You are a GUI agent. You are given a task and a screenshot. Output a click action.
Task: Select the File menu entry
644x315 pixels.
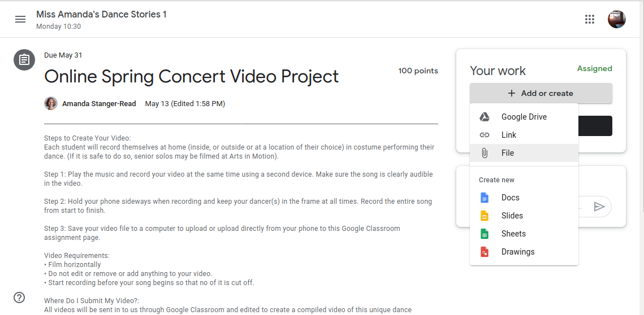point(524,153)
